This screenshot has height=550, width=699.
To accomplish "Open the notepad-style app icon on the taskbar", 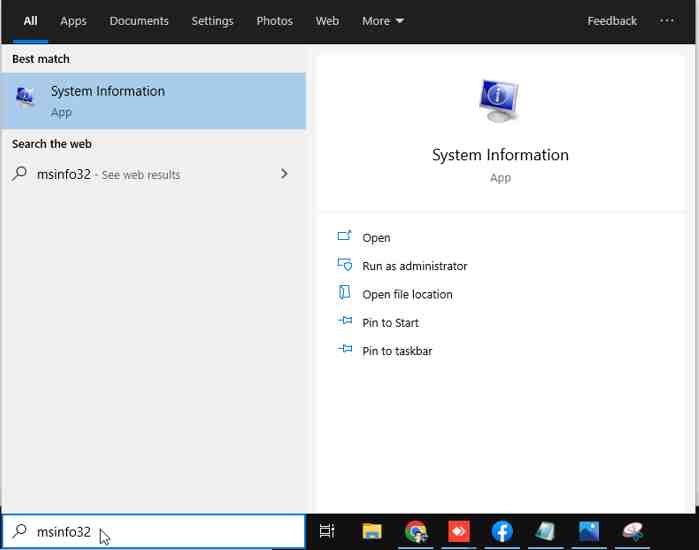I will (545, 531).
